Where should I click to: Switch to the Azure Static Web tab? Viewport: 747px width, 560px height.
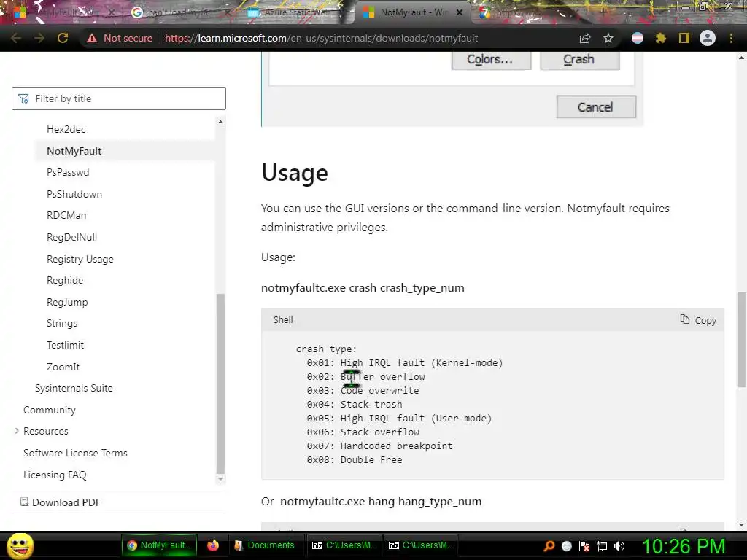[295, 12]
